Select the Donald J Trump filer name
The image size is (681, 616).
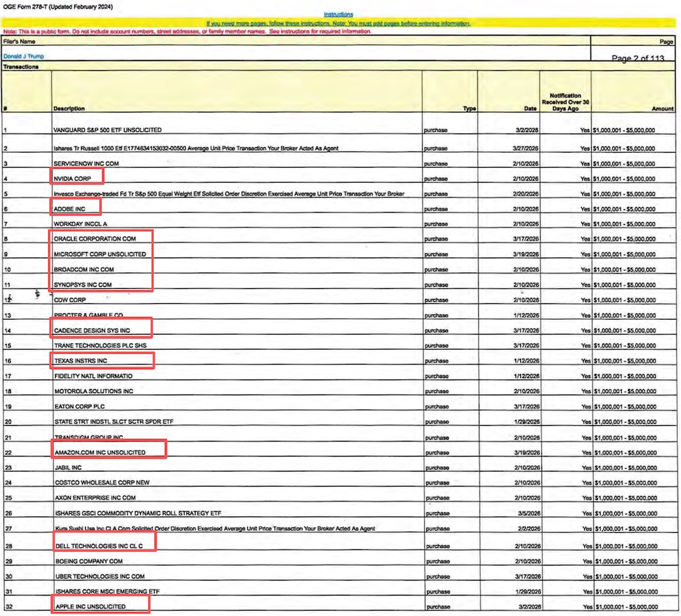click(x=23, y=56)
